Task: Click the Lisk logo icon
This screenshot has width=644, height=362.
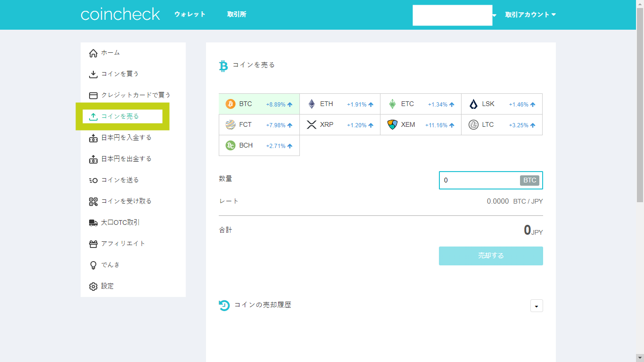Action: point(473,104)
